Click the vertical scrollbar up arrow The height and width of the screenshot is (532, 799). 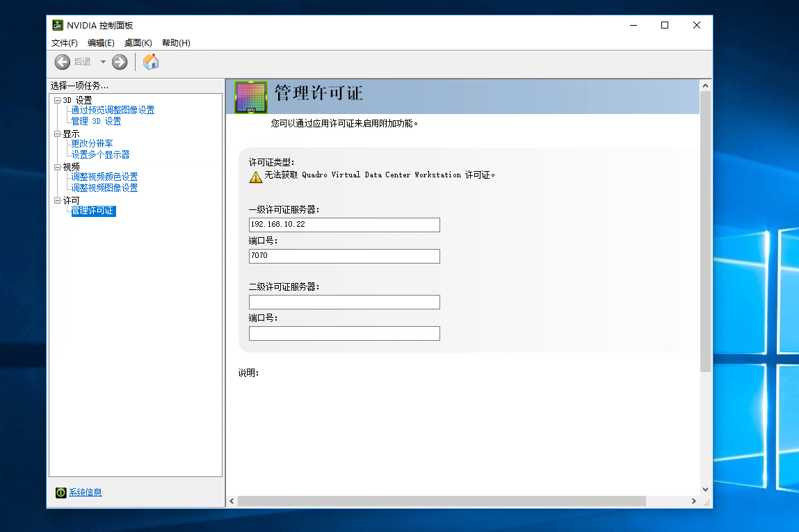[x=705, y=86]
